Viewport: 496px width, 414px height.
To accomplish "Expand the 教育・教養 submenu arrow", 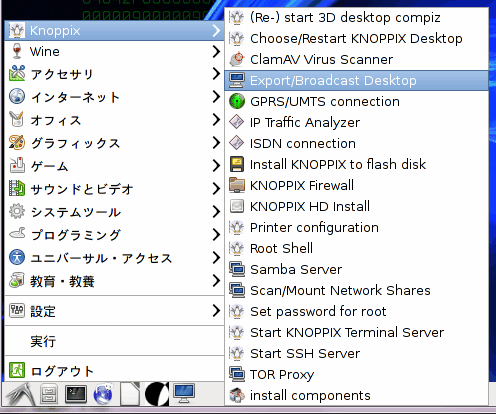I will tap(216, 281).
